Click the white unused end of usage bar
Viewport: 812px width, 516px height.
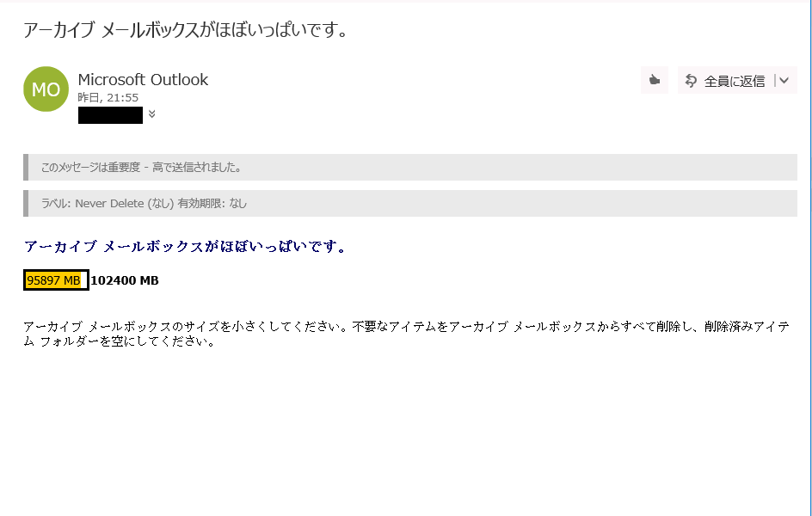pyautogui.click(x=84, y=280)
